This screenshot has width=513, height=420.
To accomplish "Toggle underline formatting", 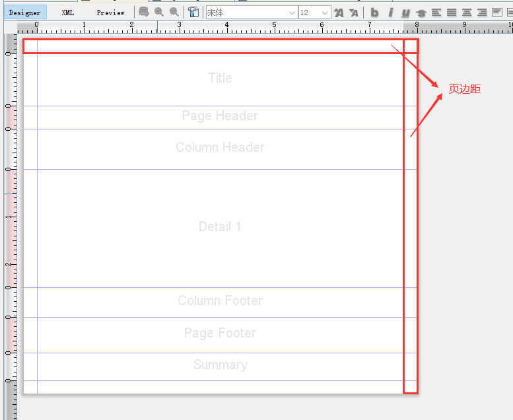I will click(x=405, y=13).
